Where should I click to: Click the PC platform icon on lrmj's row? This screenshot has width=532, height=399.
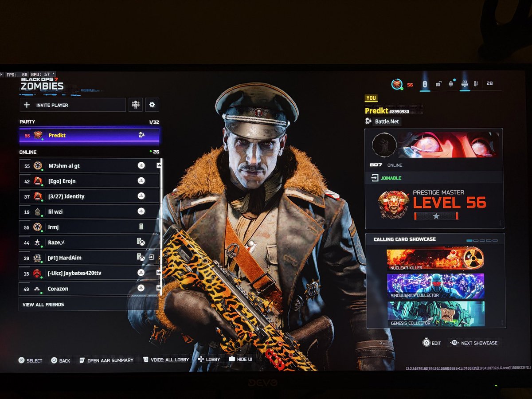(141, 227)
